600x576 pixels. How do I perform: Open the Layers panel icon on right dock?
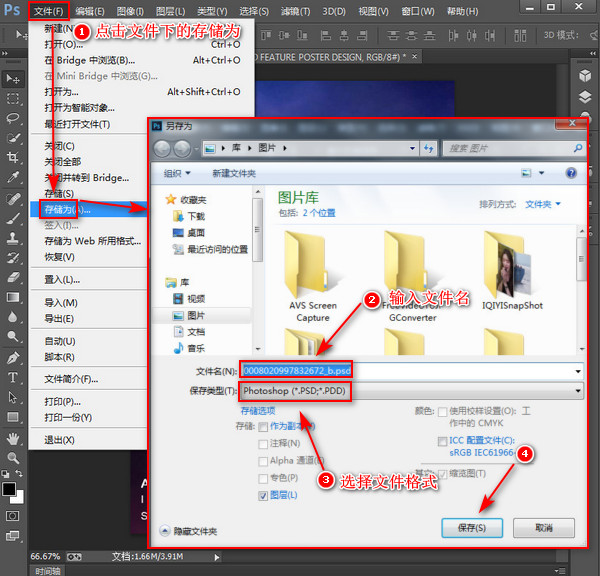click(x=585, y=96)
